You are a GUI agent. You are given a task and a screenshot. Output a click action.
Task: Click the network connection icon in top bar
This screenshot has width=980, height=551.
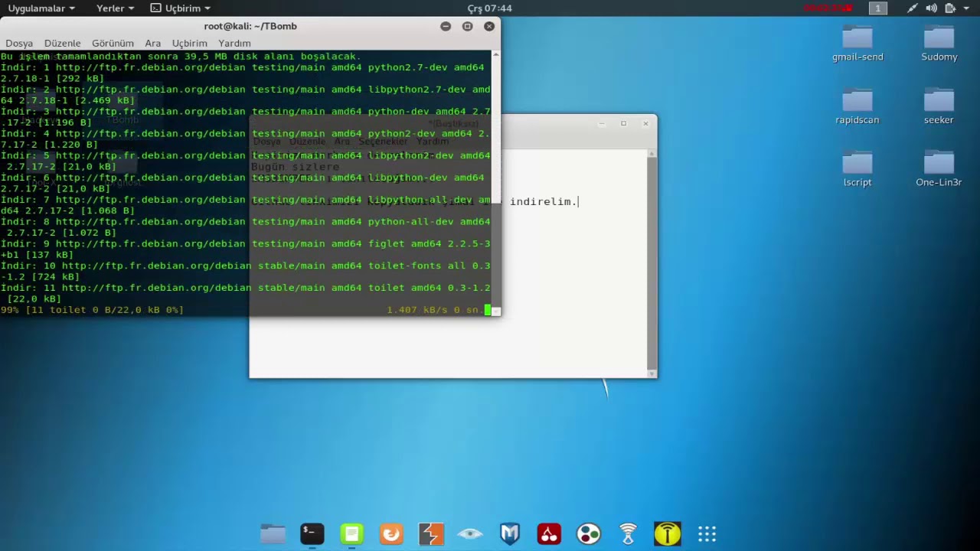[912, 8]
